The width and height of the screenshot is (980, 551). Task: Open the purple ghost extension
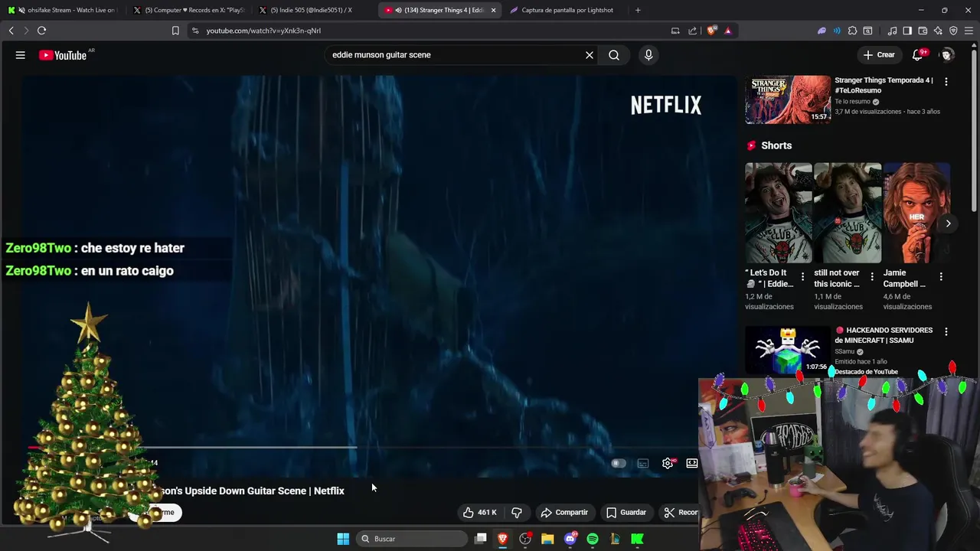click(x=822, y=31)
